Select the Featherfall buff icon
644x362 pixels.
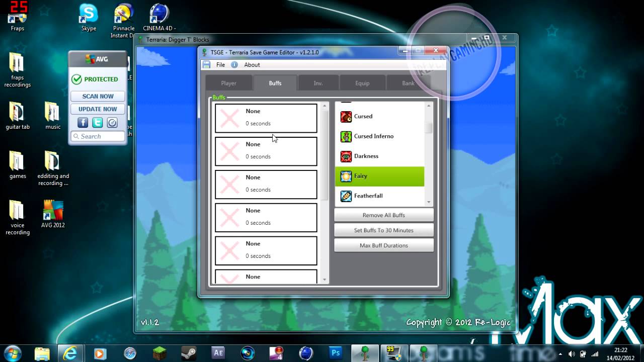[x=346, y=196]
